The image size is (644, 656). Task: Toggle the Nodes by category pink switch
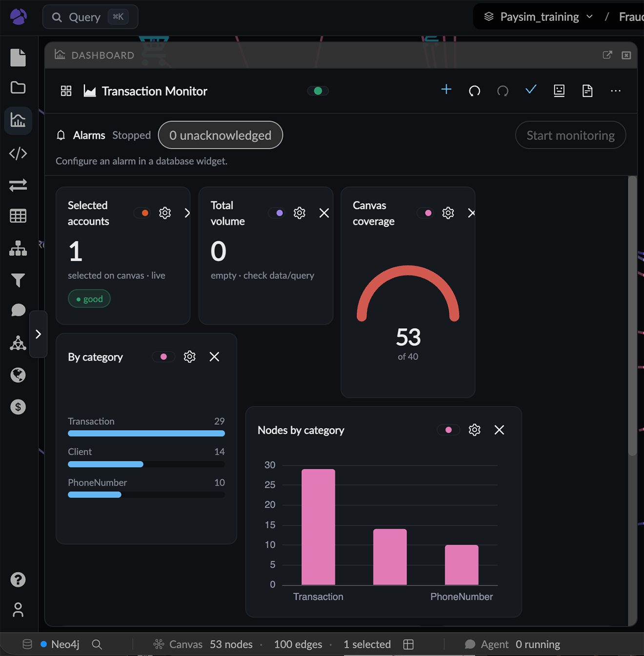pos(448,430)
